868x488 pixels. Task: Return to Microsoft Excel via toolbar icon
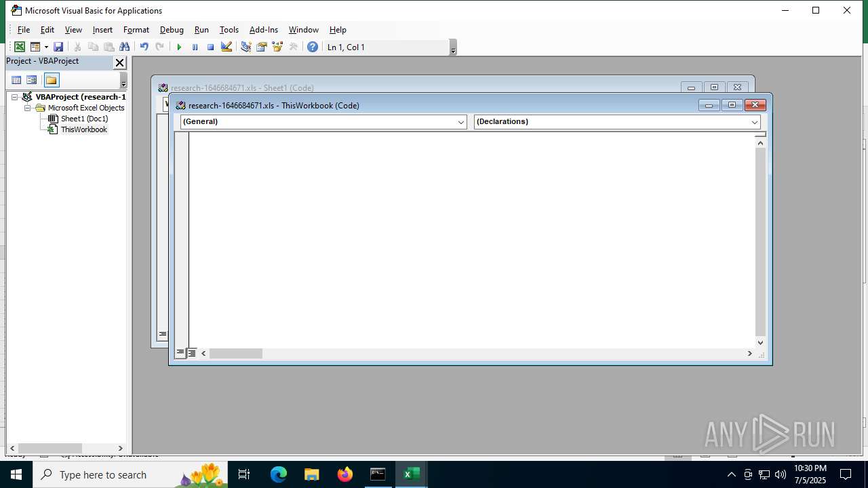[x=20, y=47]
